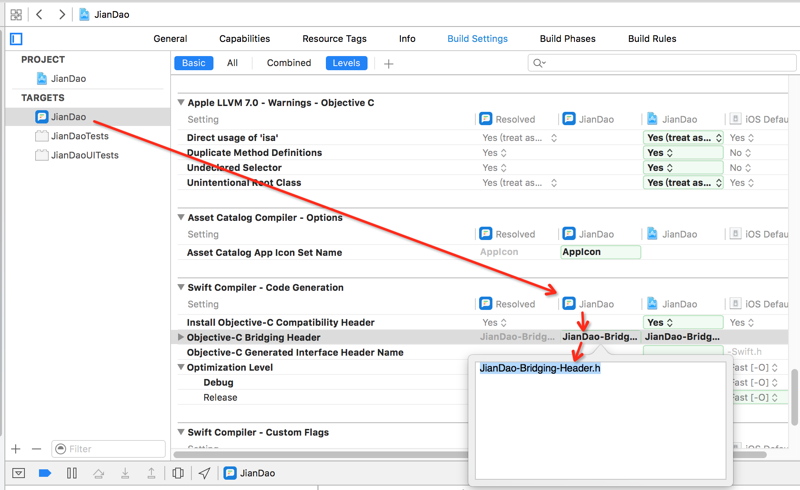Click project-level Objective-C Bridging Header value
This screenshot has height=490, width=800.
pyautogui.click(x=682, y=337)
